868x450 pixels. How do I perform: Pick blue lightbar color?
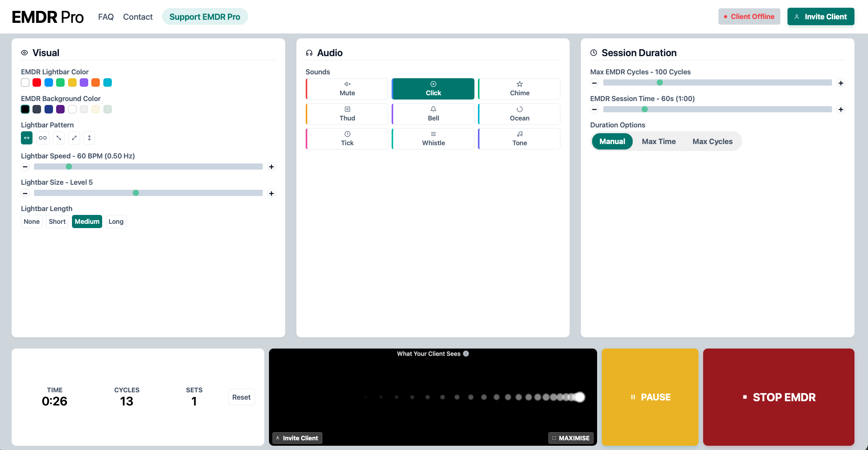coord(49,82)
